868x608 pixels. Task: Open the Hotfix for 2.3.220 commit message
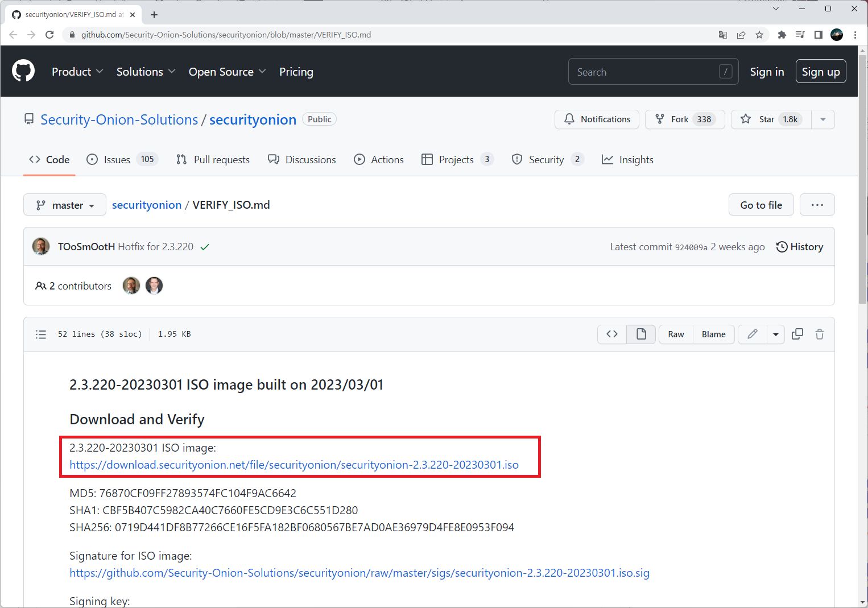155,247
